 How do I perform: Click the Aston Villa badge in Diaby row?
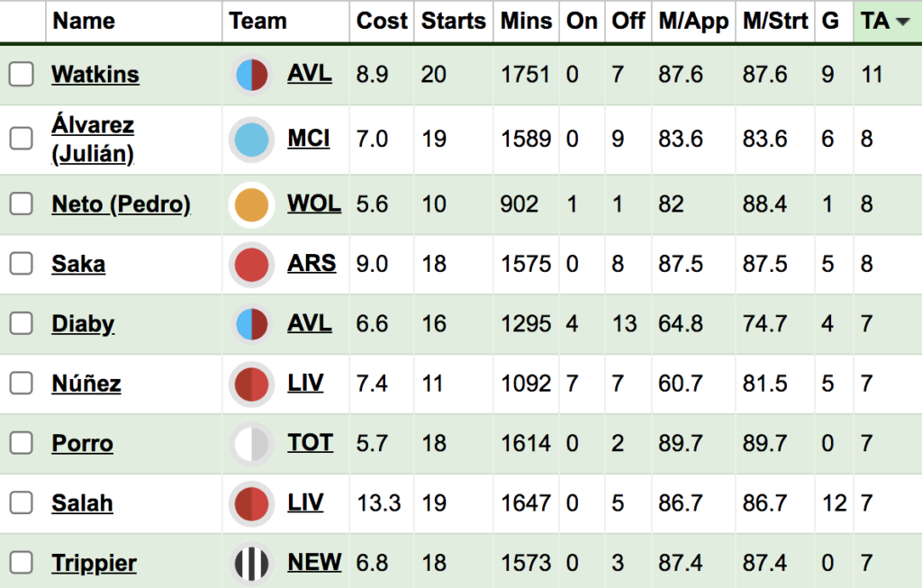coord(251,324)
